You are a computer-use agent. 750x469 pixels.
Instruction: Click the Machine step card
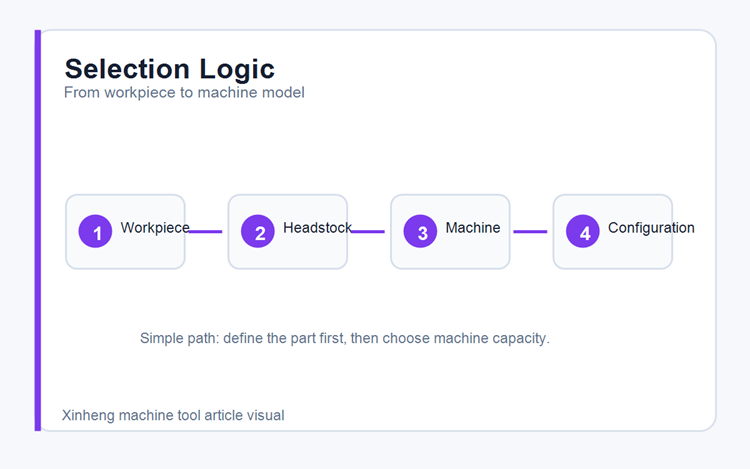[x=450, y=232]
